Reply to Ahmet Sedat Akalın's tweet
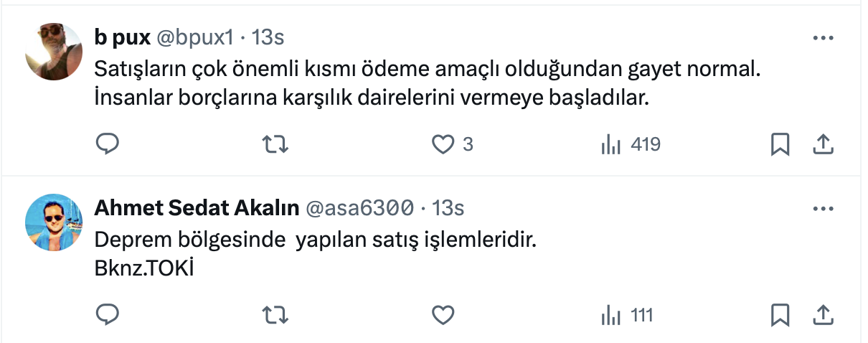868x343 pixels. tap(107, 314)
